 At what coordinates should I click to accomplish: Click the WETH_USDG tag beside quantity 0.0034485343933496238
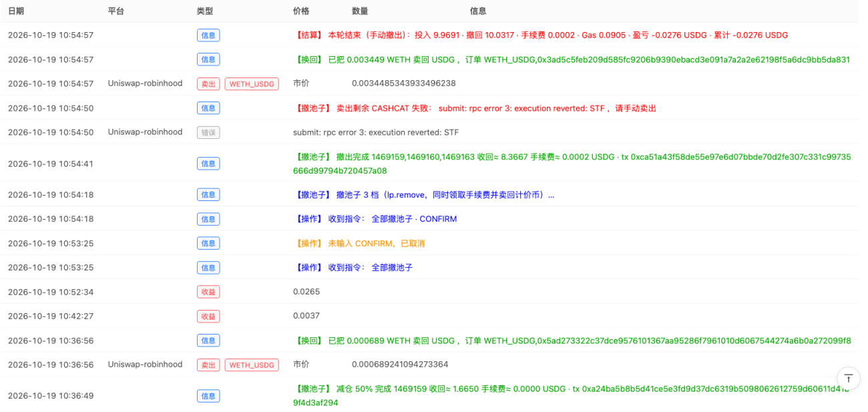pos(252,84)
